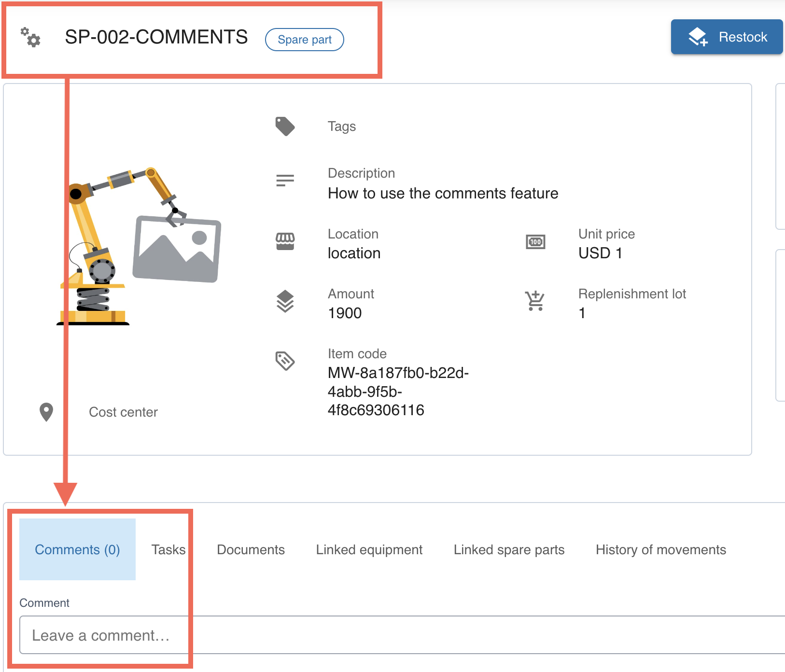Viewport: 785px width, 672px height.
Task: View the History of movements tab
Action: pos(660,549)
